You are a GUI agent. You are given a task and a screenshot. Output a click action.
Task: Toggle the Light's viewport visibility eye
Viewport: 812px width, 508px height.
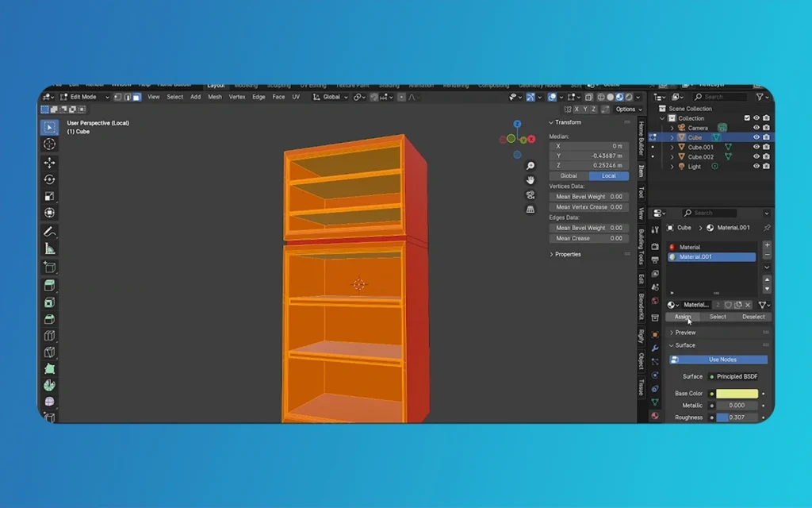(x=756, y=167)
